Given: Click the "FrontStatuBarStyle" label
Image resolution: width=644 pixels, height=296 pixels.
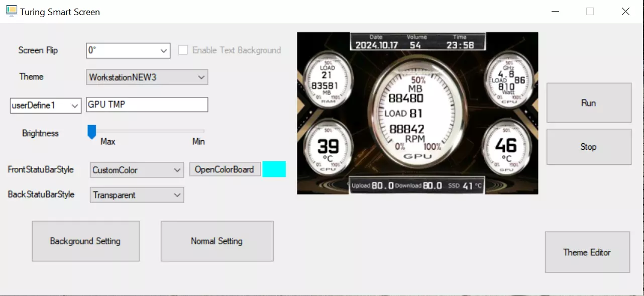Looking at the screenshot, I should pos(41,169).
